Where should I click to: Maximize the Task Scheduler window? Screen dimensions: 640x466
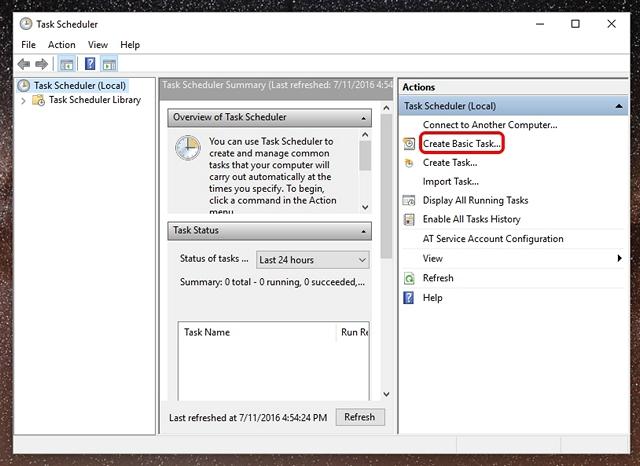575,24
